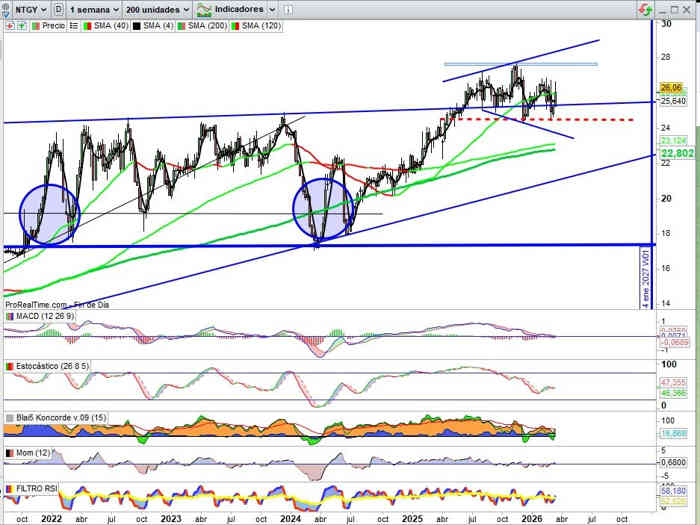Screen dimensions: 700x525
Task: Click the green plus icon beside Precio
Action: pos(20,25)
